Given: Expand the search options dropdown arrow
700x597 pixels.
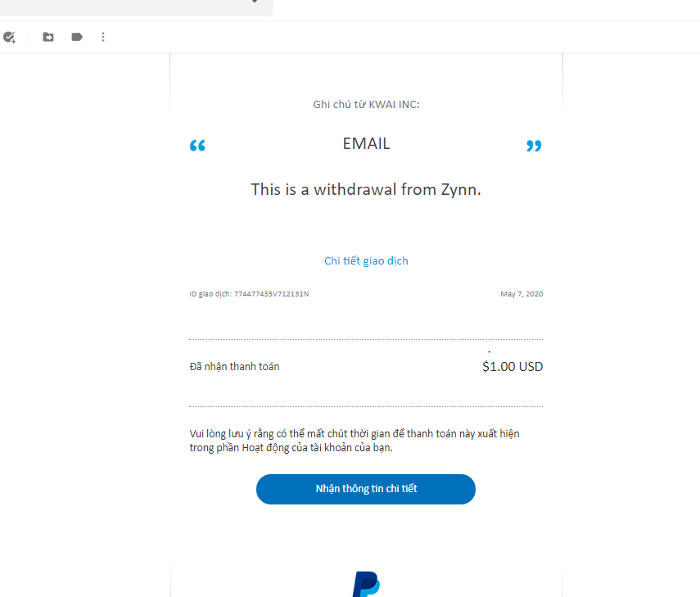Looking at the screenshot, I should [255, 2].
